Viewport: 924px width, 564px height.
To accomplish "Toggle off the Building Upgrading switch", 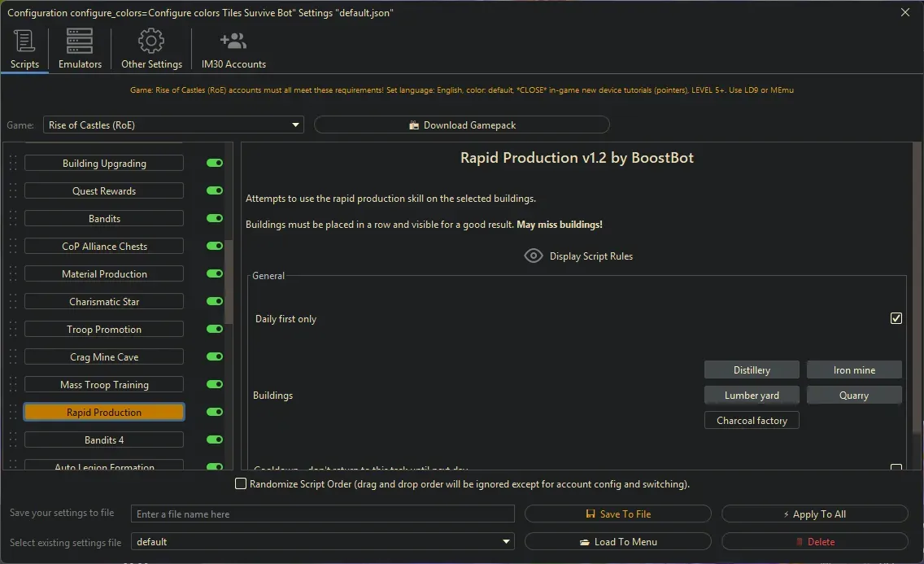I will pos(215,163).
